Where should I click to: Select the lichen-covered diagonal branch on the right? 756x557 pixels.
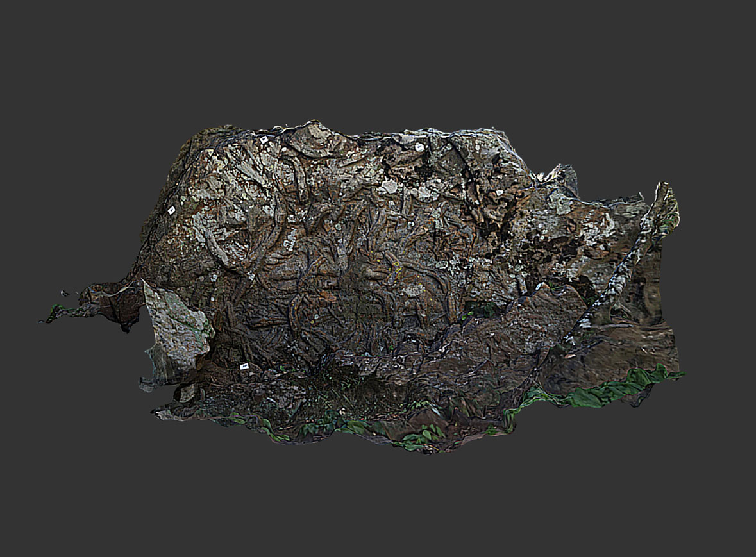[617, 276]
